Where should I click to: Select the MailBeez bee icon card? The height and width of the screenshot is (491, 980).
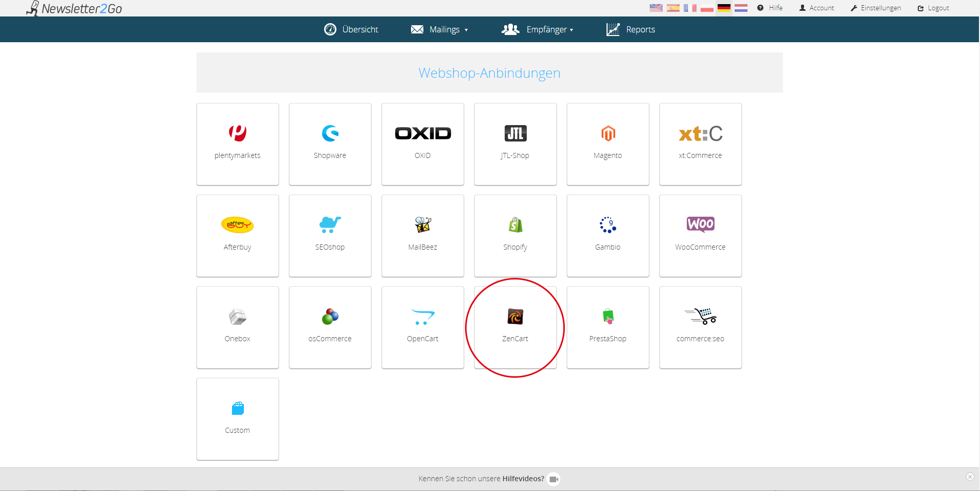pyautogui.click(x=423, y=236)
